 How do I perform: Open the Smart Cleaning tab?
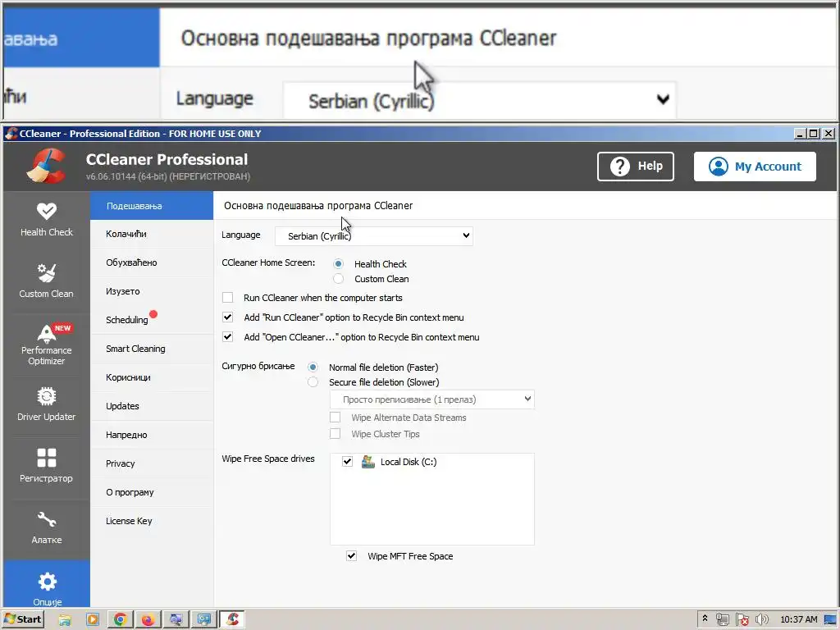pyautogui.click(x=152, y=349)
